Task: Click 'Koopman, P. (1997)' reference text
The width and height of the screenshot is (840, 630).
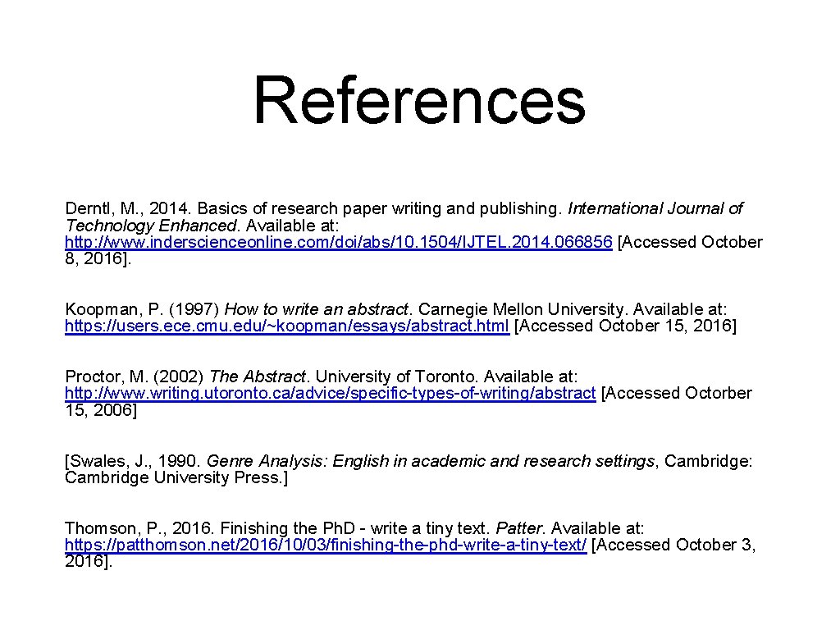Action: point(142,309)
